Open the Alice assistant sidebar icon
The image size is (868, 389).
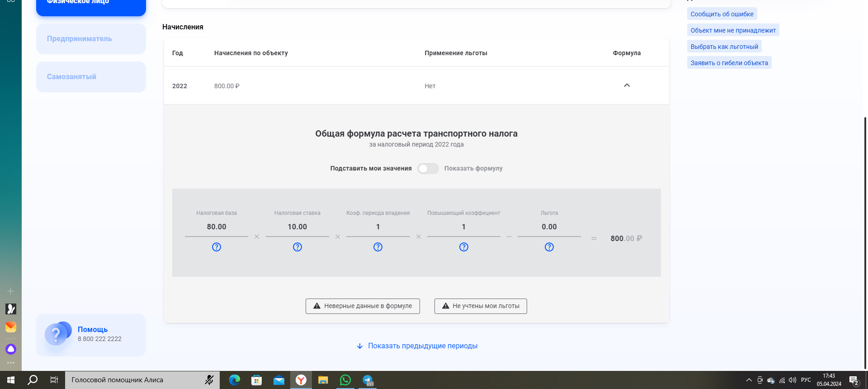[11, 349]
